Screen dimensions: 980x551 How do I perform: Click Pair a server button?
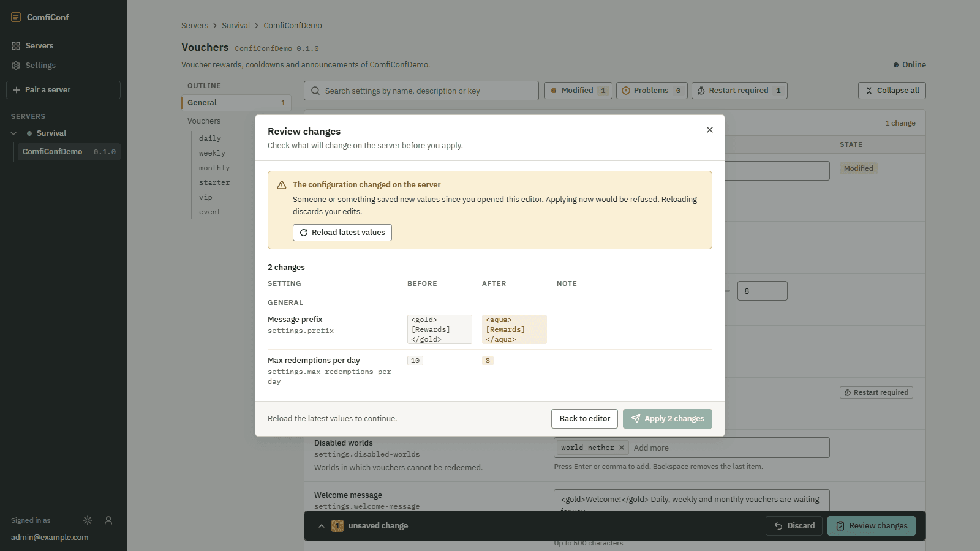(x=64, y=90)
